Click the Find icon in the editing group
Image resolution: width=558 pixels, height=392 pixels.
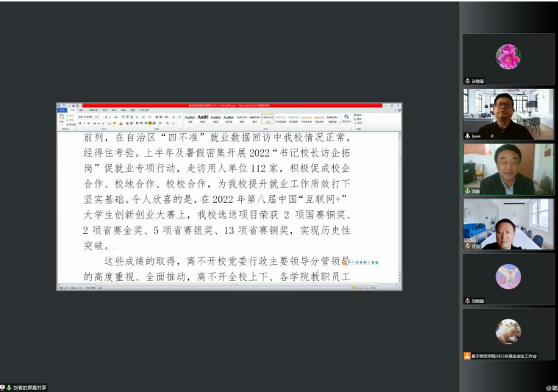[360, 115]
